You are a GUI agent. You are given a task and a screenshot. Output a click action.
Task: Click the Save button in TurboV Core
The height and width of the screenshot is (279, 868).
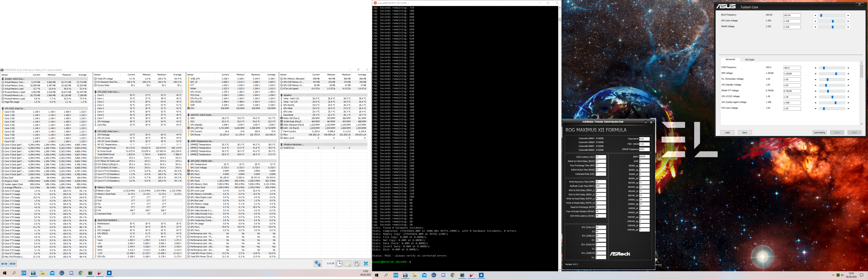click(744, 132)
